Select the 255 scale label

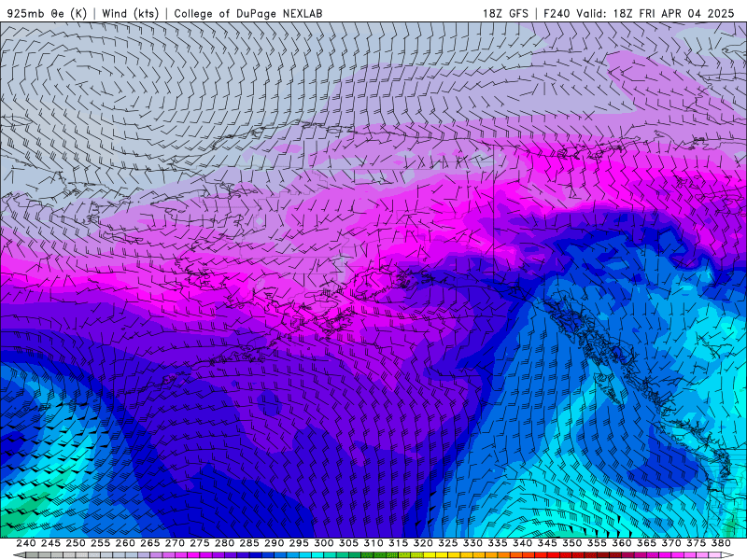click(x=100, y=543)
